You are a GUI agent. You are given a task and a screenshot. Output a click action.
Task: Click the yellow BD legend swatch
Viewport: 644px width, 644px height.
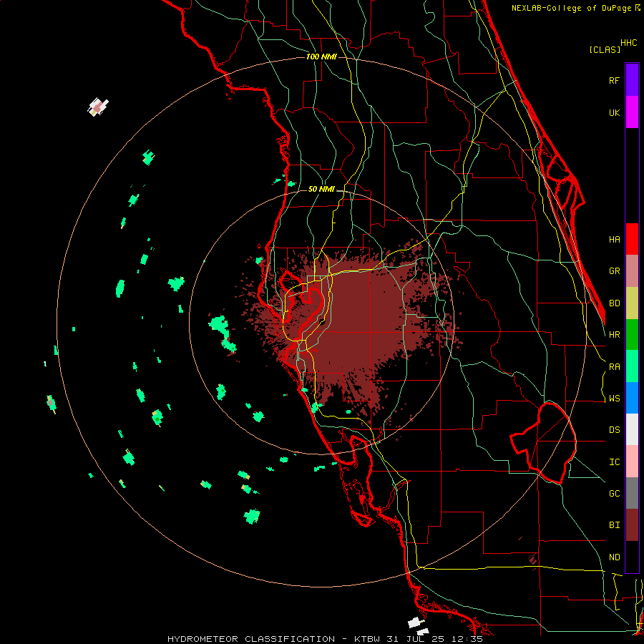(632, 303)
